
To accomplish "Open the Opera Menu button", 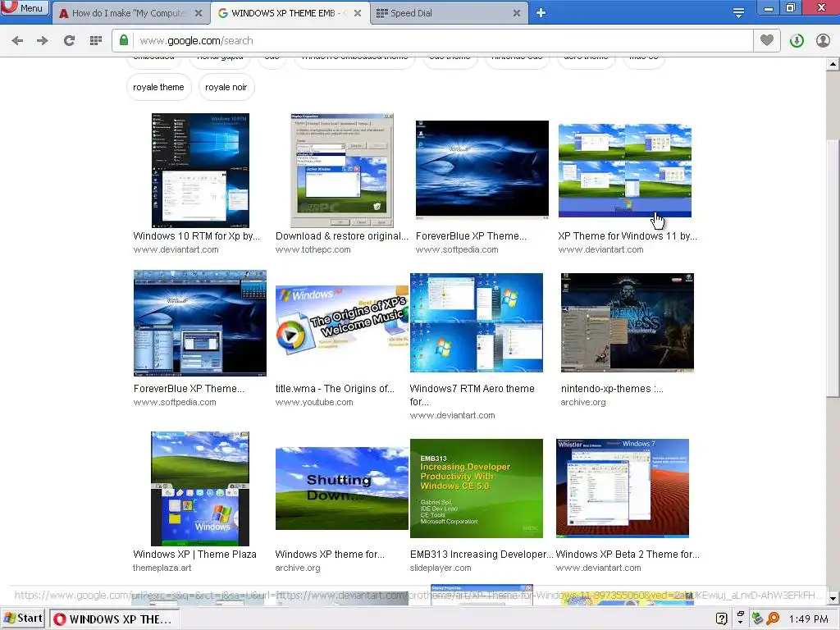I will click(25, 8).
